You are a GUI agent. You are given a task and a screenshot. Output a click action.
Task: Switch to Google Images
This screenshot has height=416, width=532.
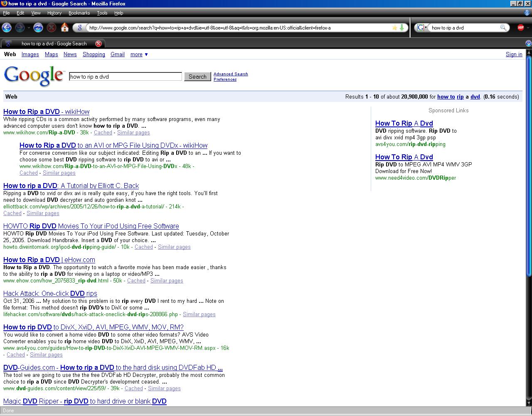click(30, 54)
